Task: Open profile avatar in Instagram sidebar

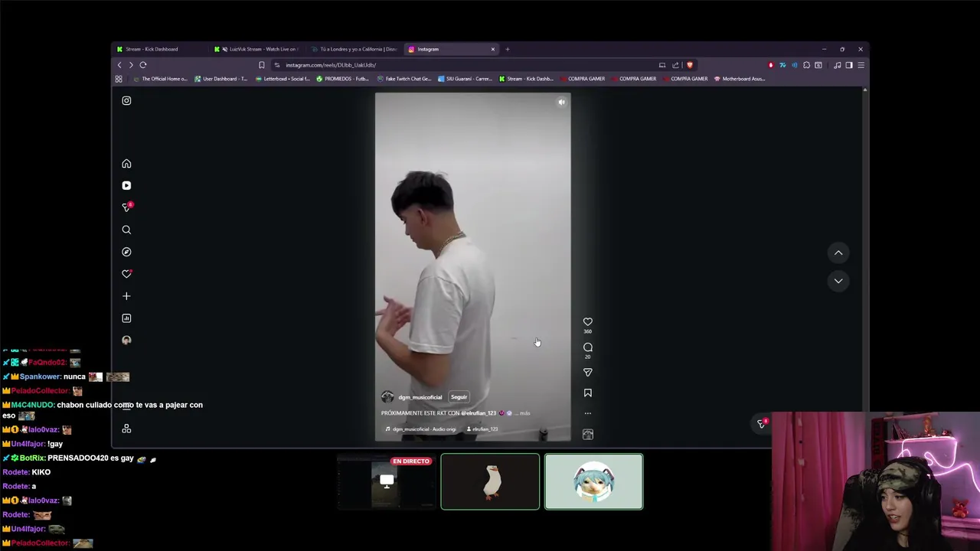Action: pos(126,340)
